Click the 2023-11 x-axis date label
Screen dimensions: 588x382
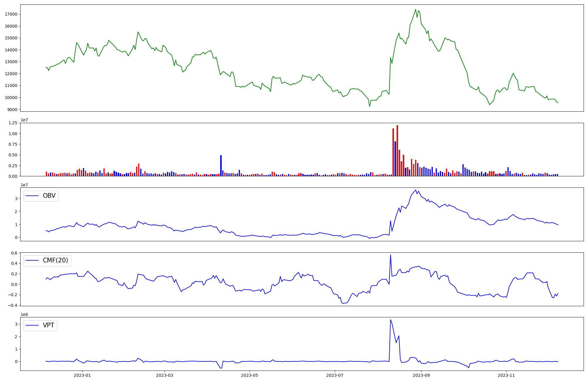coord(507,375)
